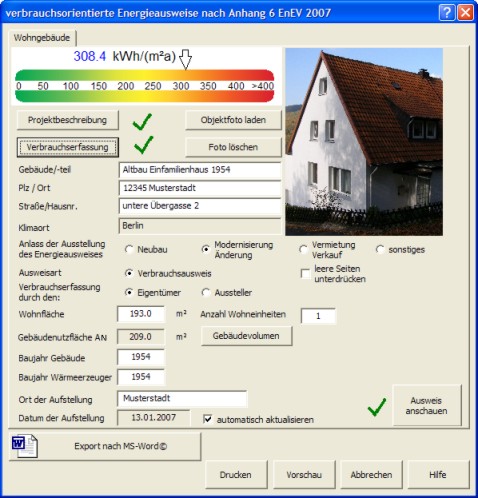
Task: Click the Klimaort Berlin field
Action: tap(200, 226)
